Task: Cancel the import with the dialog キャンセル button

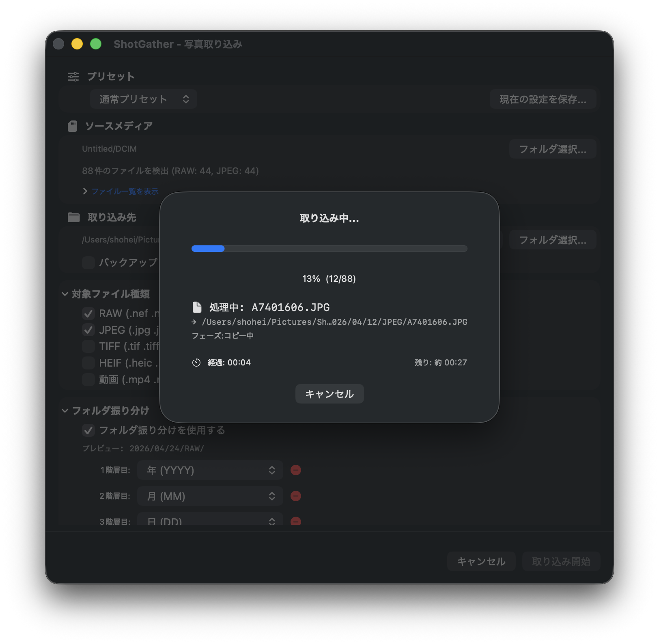Action: coord(329,394)
